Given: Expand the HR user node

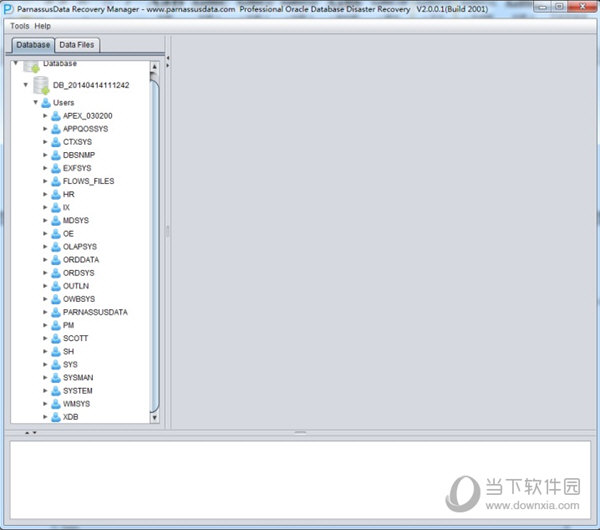Looking at the screenshot, I should pyautogui.click(x=45, y=194).
